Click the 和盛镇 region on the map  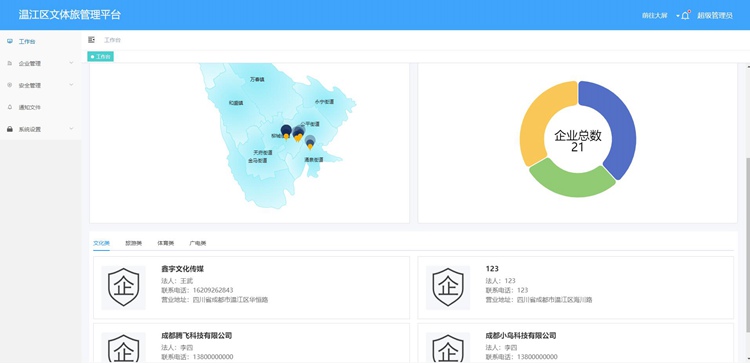click(x=236, y=103)
